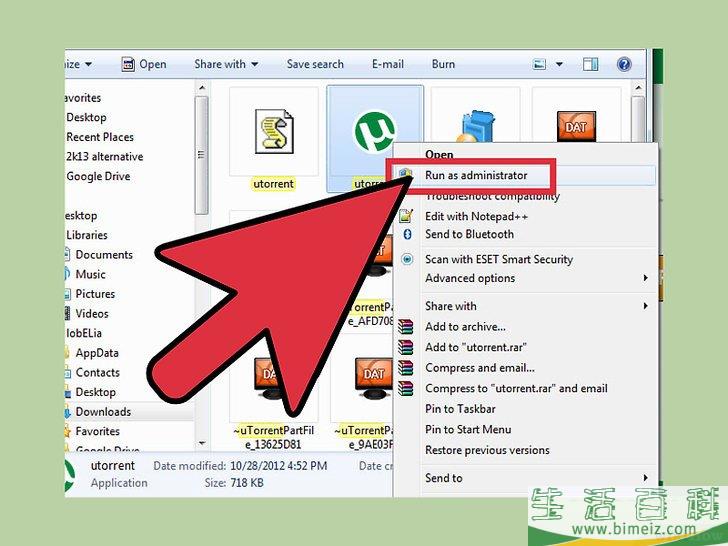Click the Open toolbar button
This screenshot has width=728, height=546.
click(x=144, y=64)
